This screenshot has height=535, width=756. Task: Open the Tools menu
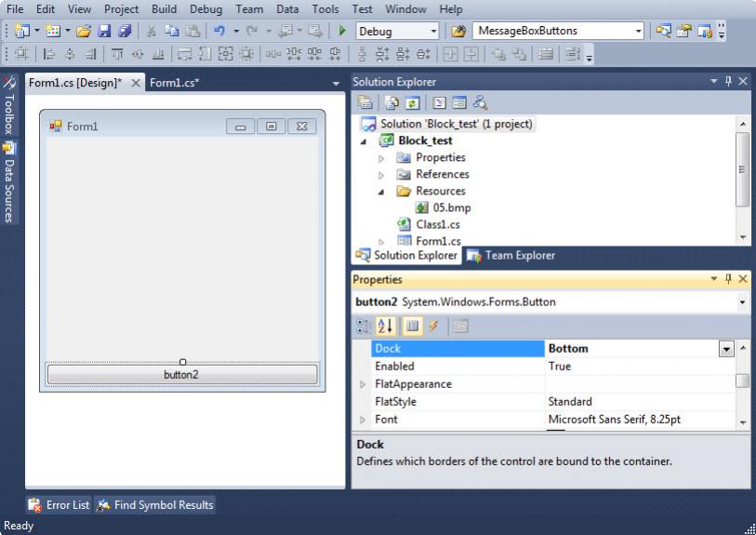click(325, 9)
